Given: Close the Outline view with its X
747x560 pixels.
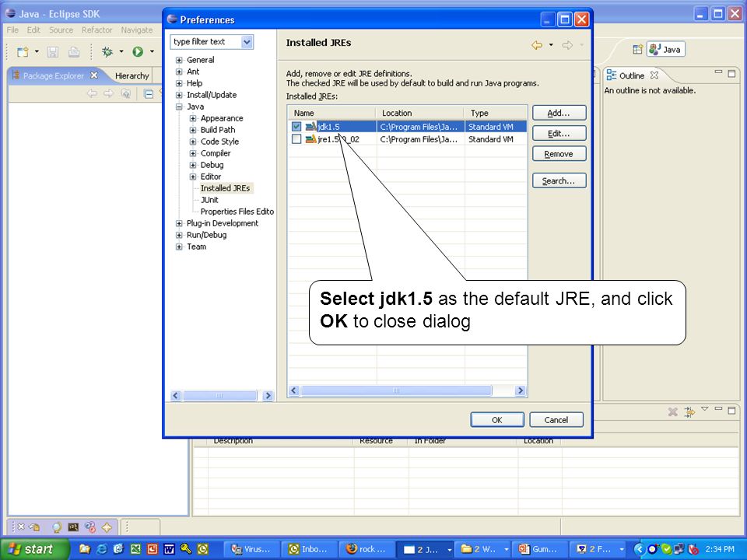Looking at the screenshot, I should (x=654, y=75).
